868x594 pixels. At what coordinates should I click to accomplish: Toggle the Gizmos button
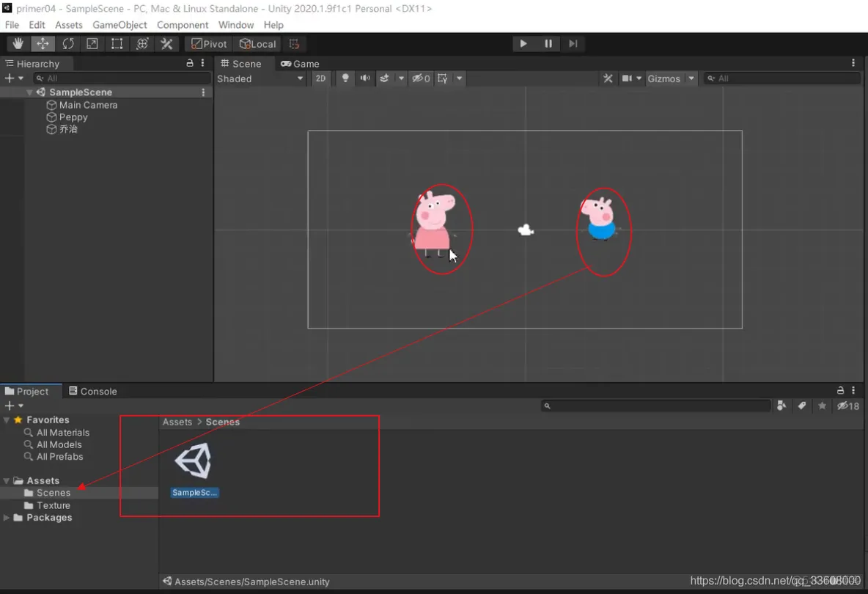click(x=663, y=78)
